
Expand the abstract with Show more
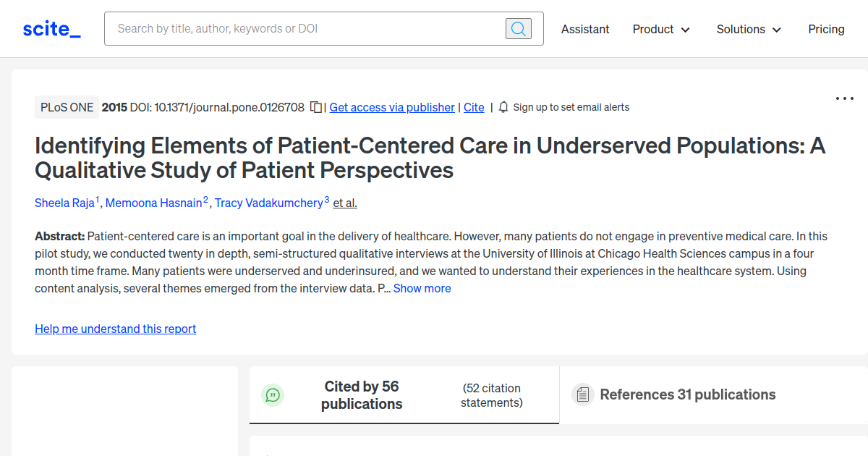422,288
